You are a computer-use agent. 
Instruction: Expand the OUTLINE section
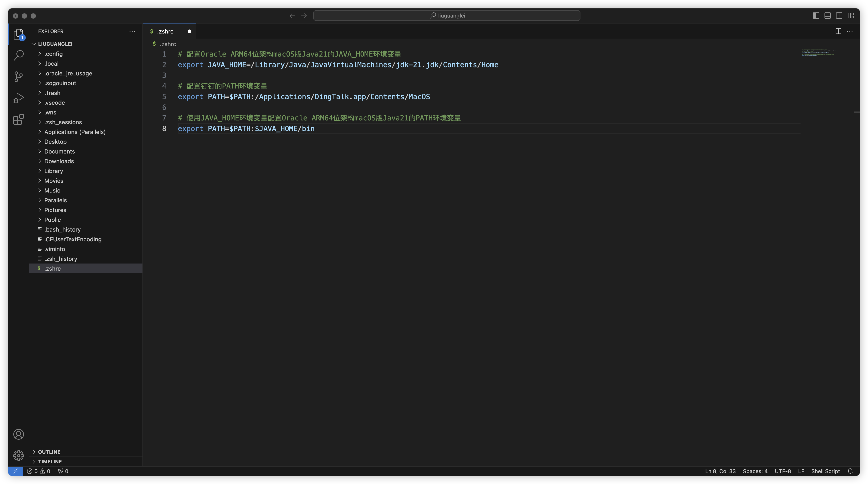coord(49,452)
